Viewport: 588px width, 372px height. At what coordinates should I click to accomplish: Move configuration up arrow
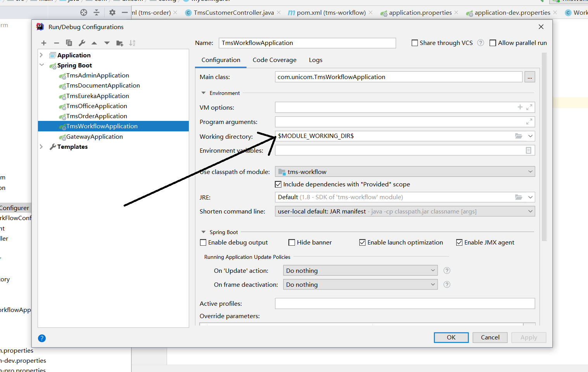tap(94, 43)
